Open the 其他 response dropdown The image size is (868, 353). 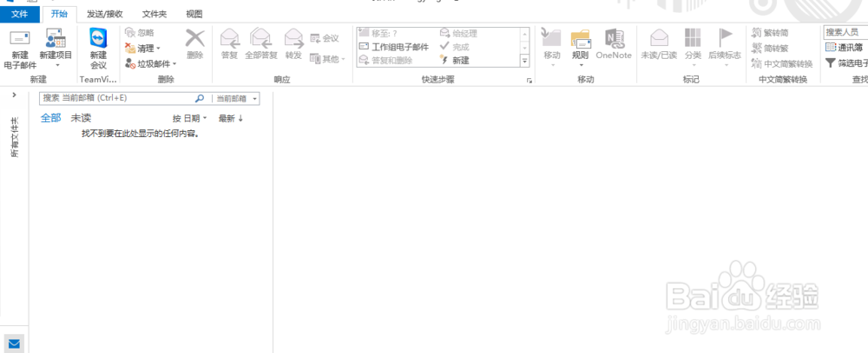point(327,58)
